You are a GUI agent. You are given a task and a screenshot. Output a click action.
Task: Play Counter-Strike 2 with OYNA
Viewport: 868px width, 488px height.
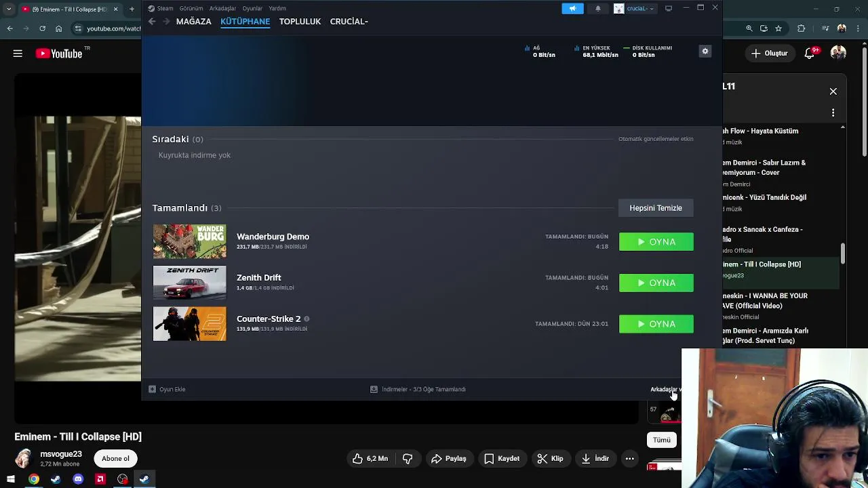656,324
